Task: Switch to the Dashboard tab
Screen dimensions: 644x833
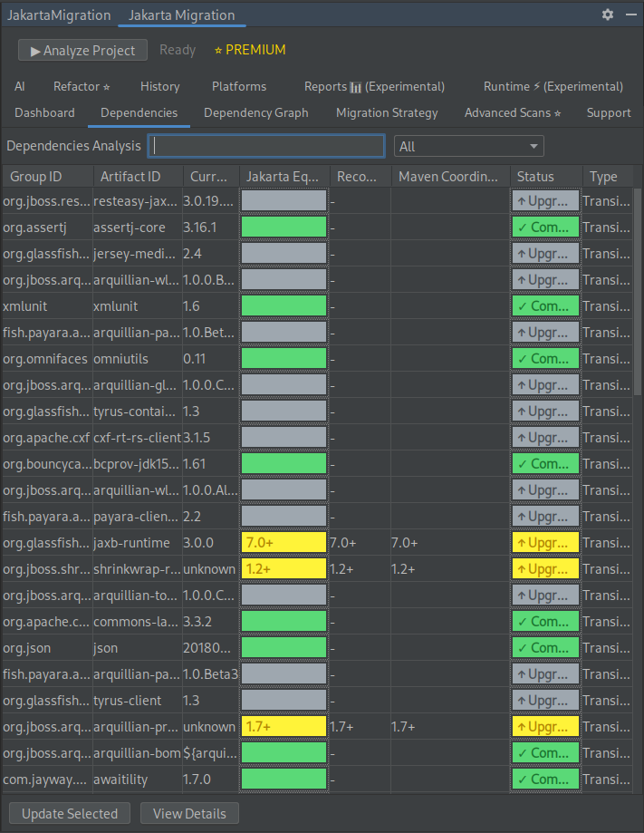Action: pos(44,113)
